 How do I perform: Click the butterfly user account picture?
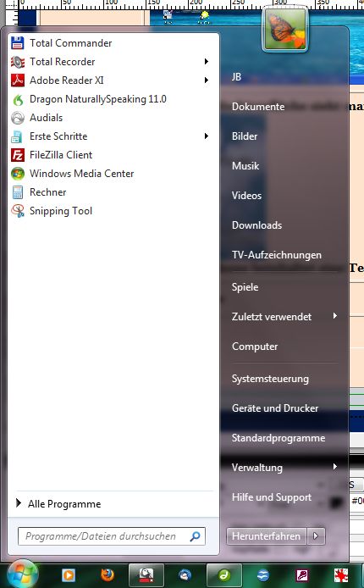(285, 30)
